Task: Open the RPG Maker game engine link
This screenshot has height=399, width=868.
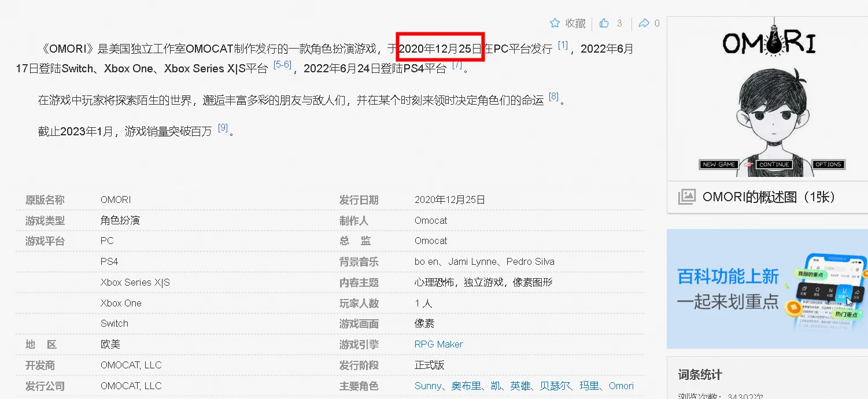Action: pos(439,344)
